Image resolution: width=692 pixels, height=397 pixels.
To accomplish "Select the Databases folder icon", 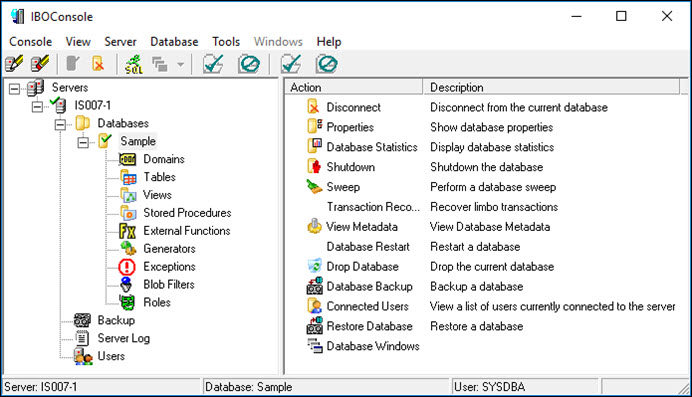I will tap(83, 123).
